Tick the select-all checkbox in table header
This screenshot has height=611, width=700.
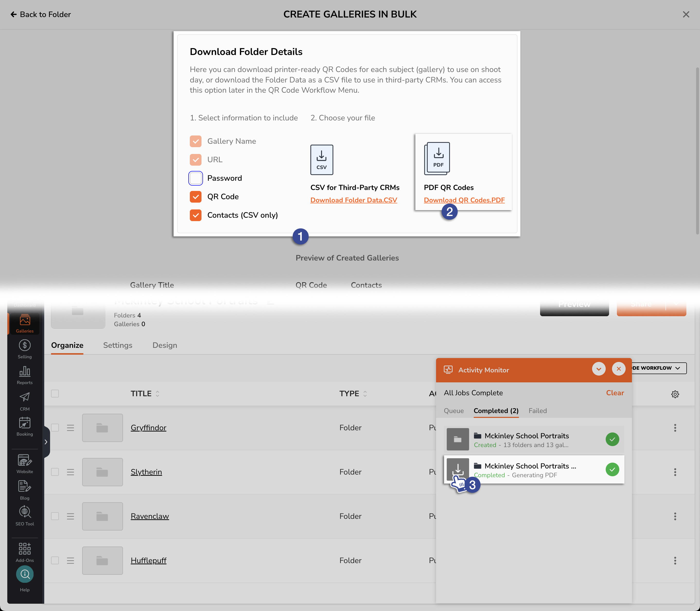pyautogui.click(x=55, y=394)
